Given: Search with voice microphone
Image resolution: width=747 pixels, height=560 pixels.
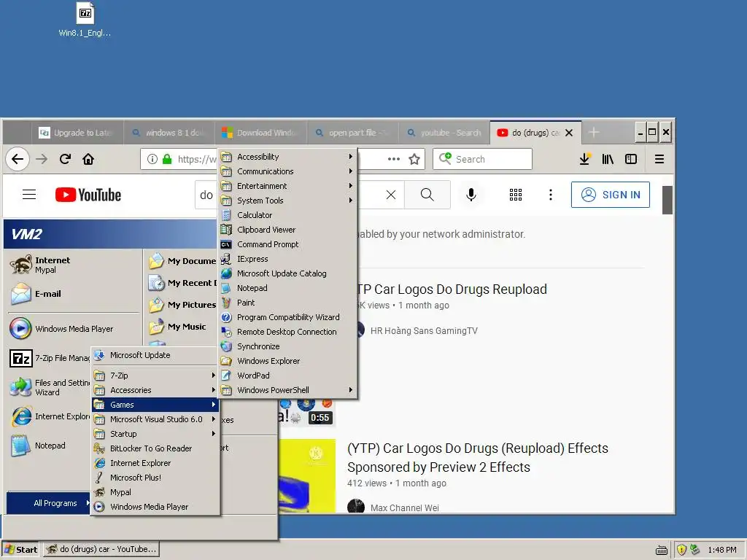Looking at the screenshot, I should [471, 195].
